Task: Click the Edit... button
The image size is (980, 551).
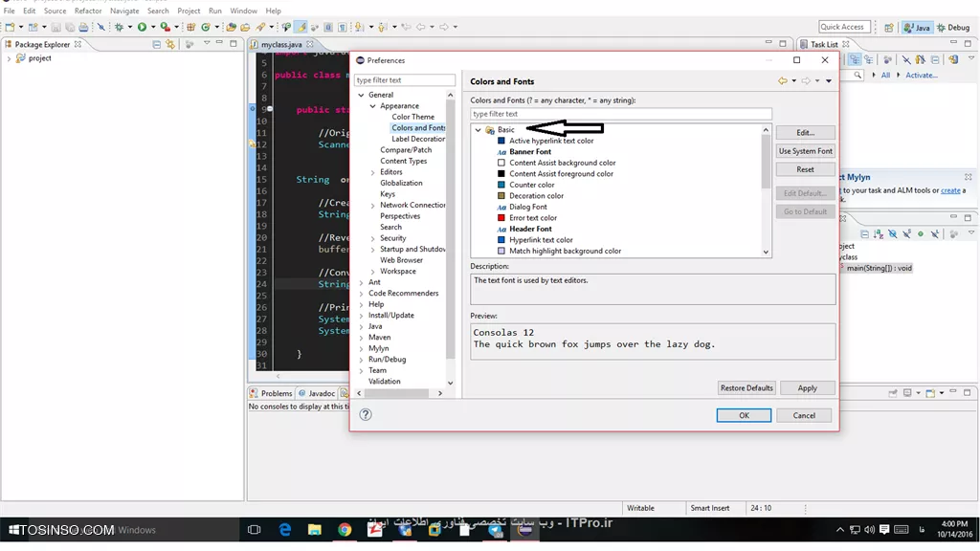Action: [x=805, y=132]
